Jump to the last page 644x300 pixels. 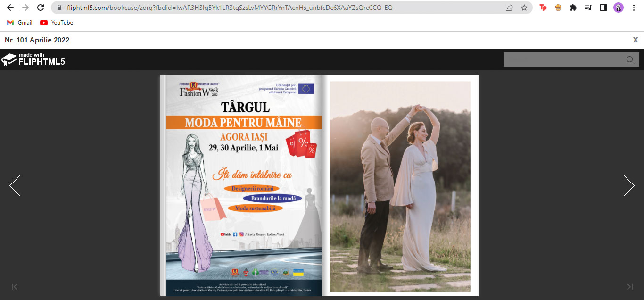(630, 286)
